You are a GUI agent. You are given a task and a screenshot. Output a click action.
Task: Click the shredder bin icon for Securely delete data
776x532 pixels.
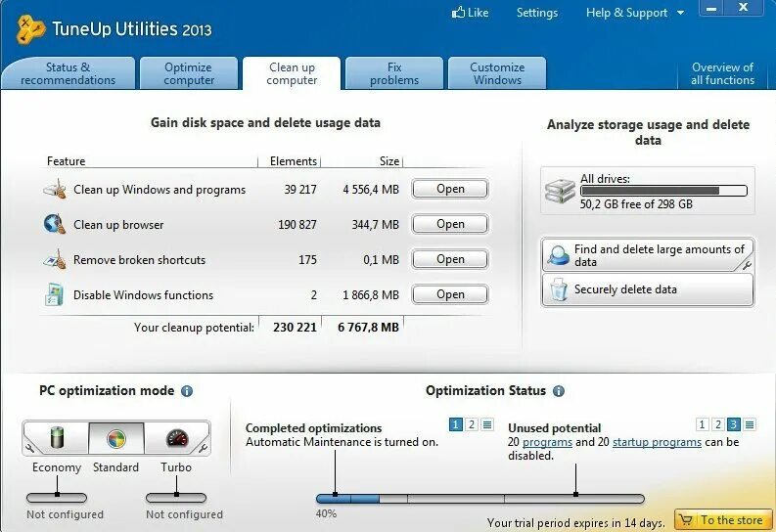click(559, 289)
